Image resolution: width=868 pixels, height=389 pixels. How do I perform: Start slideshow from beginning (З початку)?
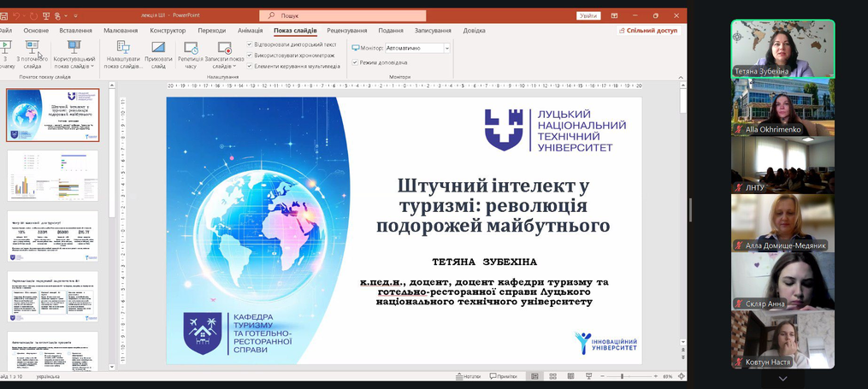click(5, 54)
